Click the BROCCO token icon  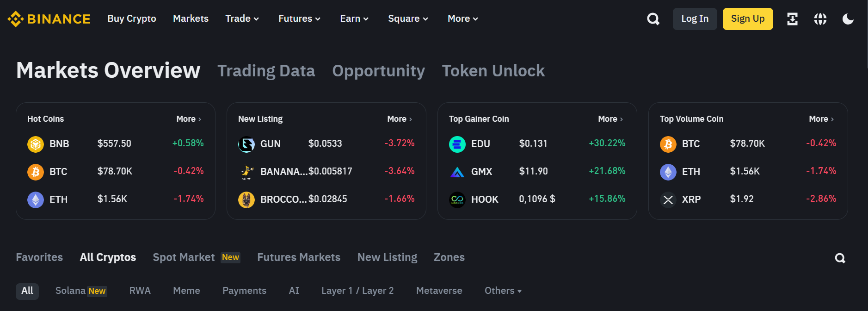(x=246, y=200)
